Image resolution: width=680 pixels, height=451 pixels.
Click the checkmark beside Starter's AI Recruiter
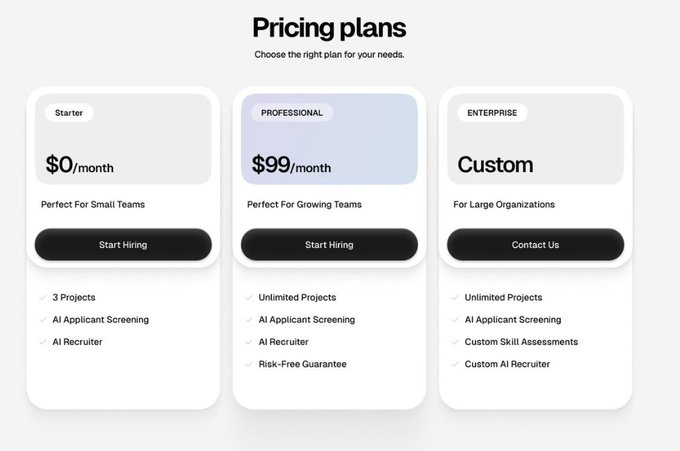[42, 342]
